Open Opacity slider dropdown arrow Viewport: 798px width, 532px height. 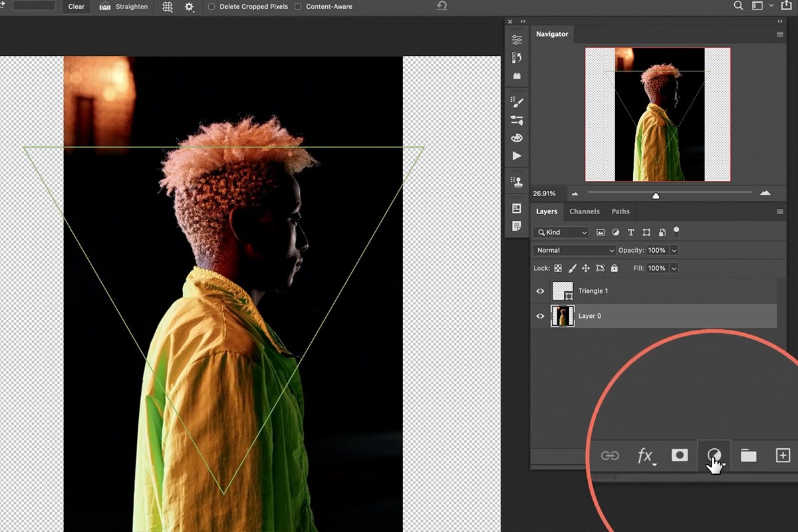(x=674, y=250)
